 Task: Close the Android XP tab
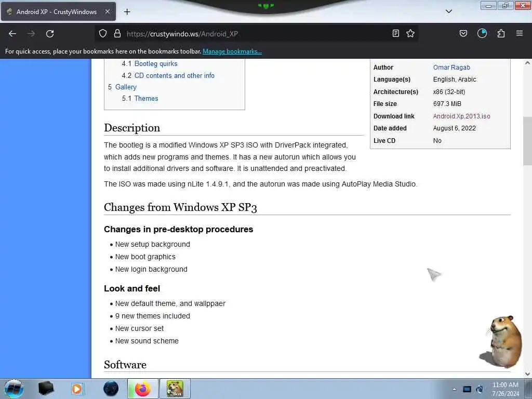click(x=107, y=11)
